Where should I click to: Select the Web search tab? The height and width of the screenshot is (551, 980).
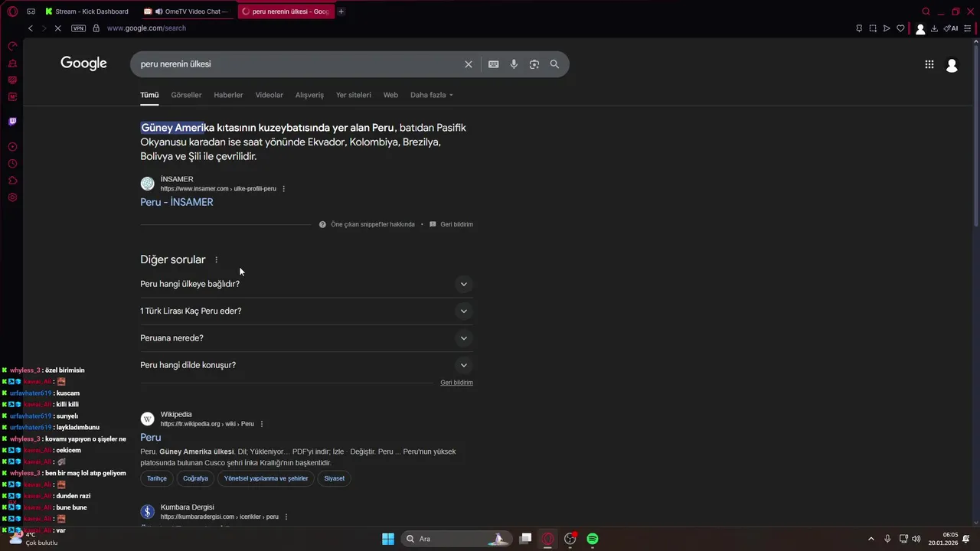[390, 95]
